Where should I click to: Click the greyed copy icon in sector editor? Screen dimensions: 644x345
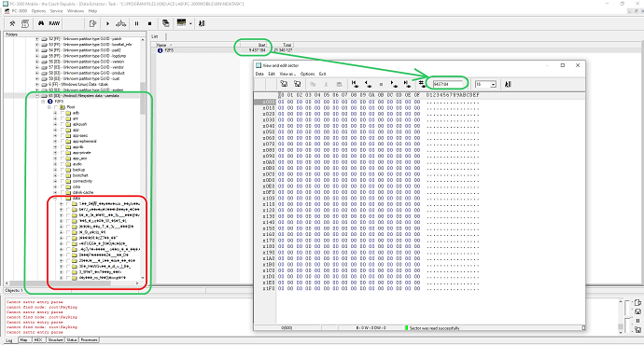313,84
